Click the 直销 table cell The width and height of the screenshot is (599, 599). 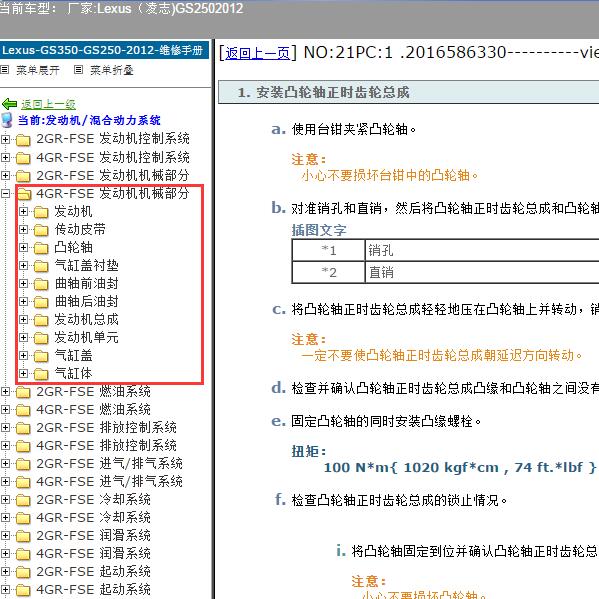482,272
